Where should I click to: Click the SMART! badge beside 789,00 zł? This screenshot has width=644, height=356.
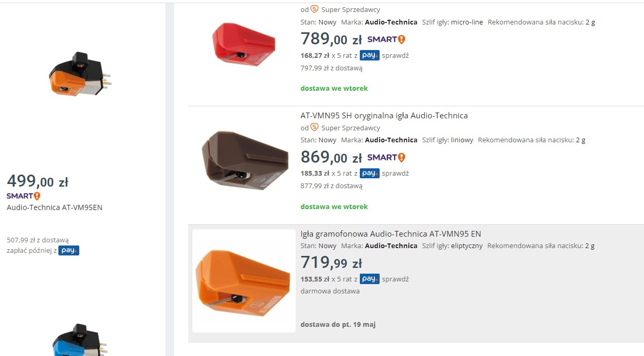tap(386, 39)
